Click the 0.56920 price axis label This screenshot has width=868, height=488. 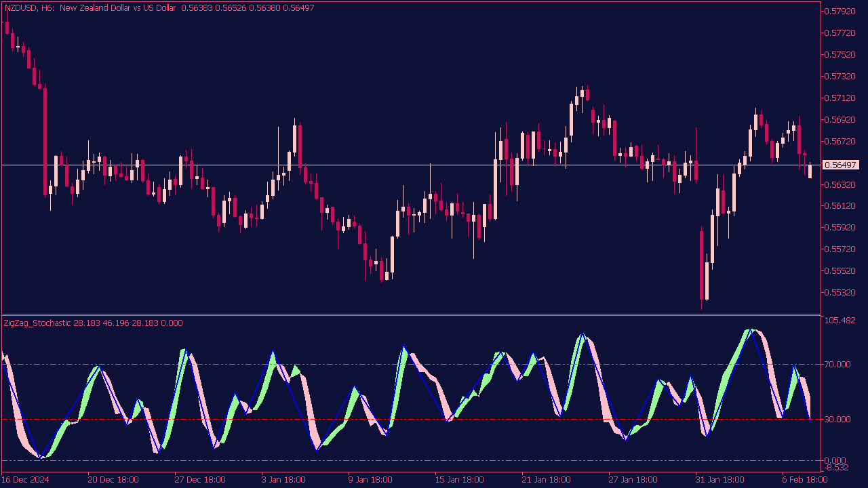(841, 120)
